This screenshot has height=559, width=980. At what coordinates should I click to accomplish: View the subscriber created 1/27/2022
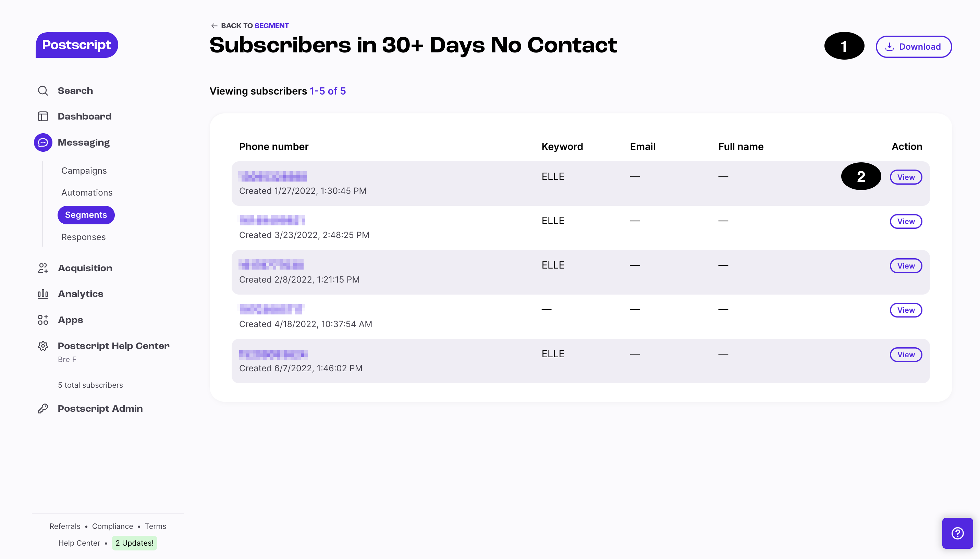pos(906,177)
